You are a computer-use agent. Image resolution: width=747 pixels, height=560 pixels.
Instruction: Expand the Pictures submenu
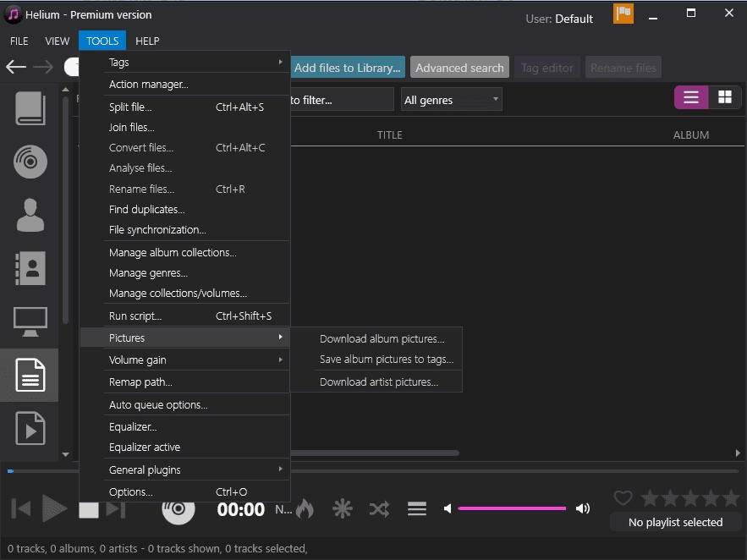click(186, 338)
